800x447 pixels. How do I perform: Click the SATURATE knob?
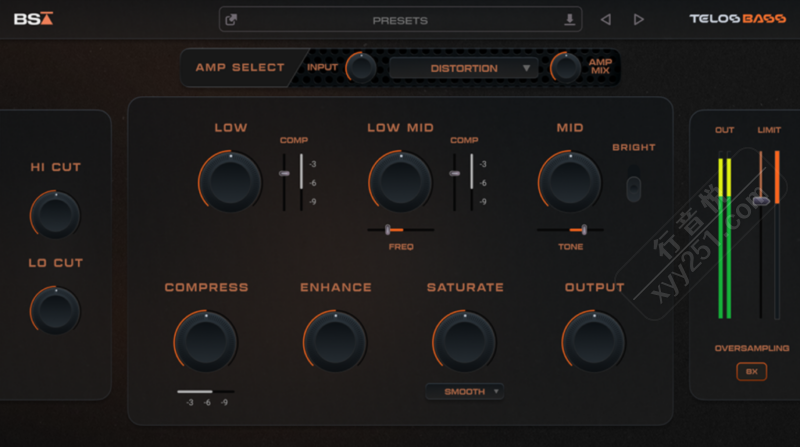coord(465,341)
